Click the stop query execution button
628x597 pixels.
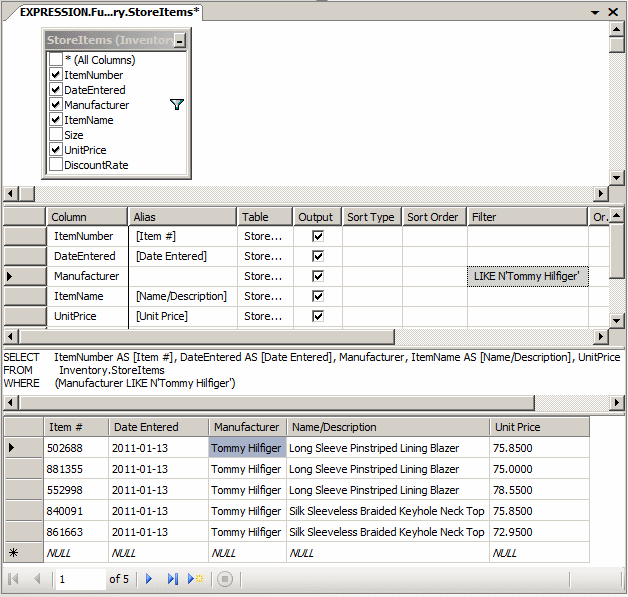coord(225,579)
